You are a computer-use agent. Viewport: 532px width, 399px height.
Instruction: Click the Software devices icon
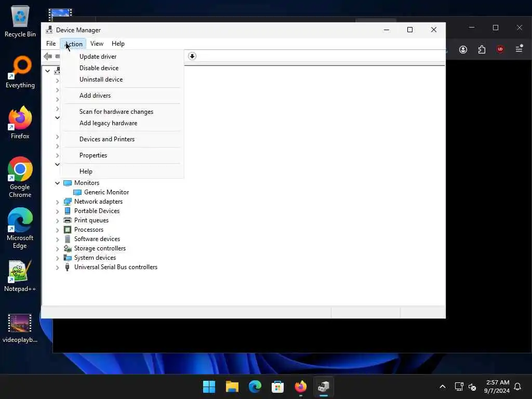pos(68,239)
